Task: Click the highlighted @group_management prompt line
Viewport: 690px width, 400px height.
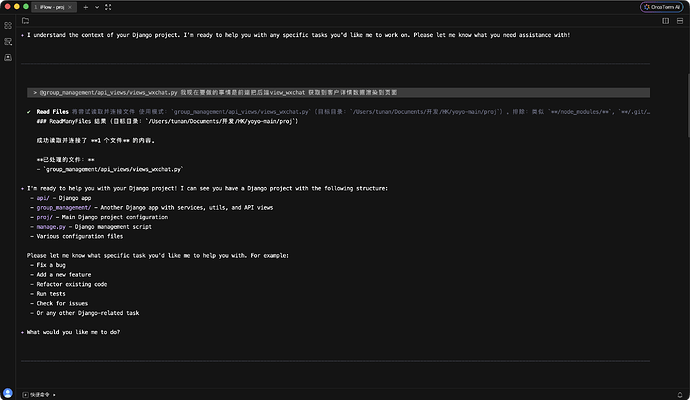Action: coord(338,92)
